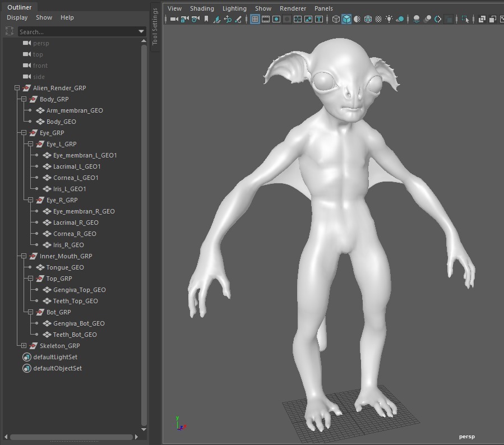Toggle the Resolution Gate overlay
The height and width of the screenshot is (445, 504).
[276, 19]
